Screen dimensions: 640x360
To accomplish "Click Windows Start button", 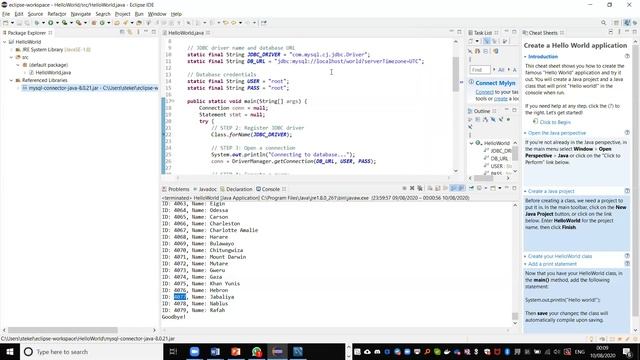I will [10, 351].
